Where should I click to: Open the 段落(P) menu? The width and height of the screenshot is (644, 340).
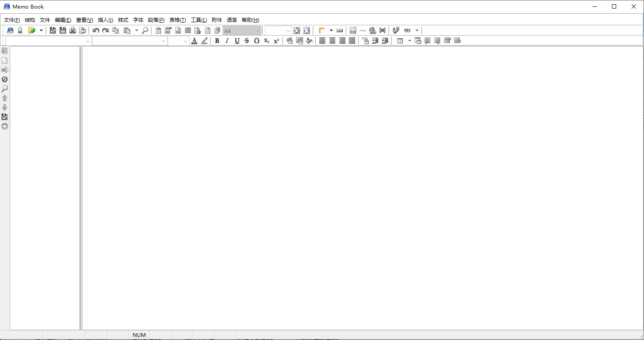(156, 20)
